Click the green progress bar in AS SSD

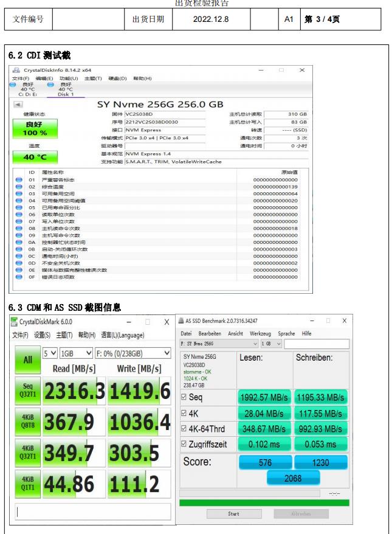(264, 503)
